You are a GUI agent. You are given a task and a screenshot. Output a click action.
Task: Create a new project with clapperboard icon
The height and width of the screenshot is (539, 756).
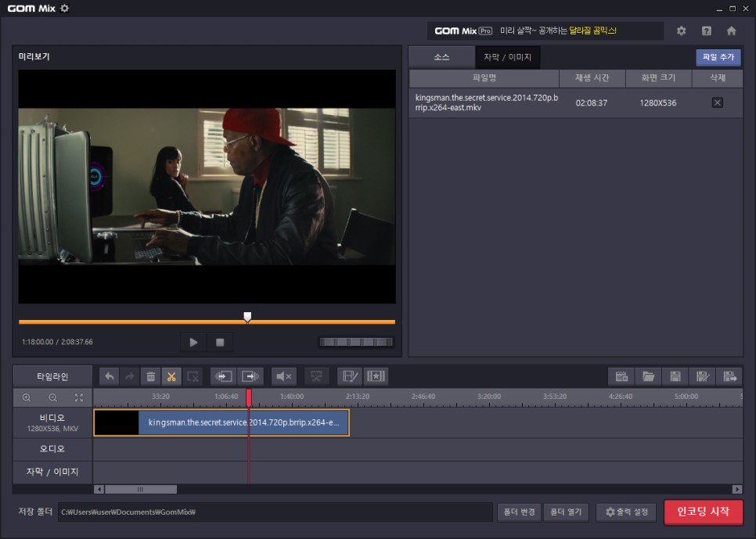(x=621, y=376)
